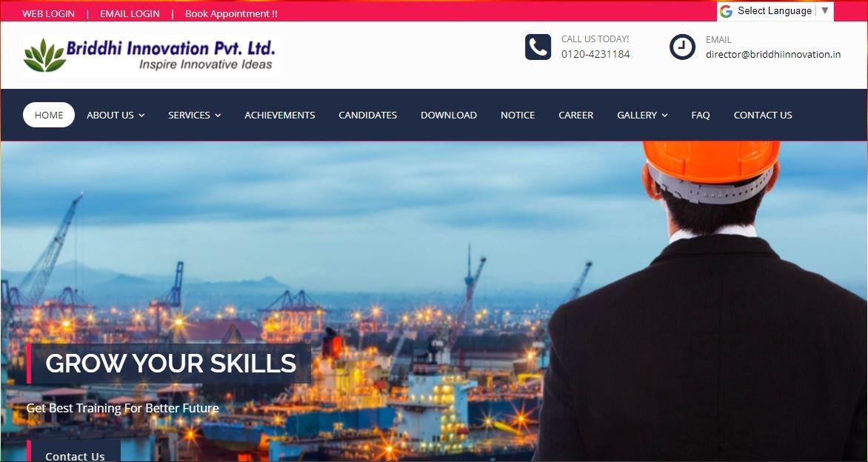The height and width of the screenshot is (462, 868).
Task: Click the Book Appointment link
Action: click(231, 14)
